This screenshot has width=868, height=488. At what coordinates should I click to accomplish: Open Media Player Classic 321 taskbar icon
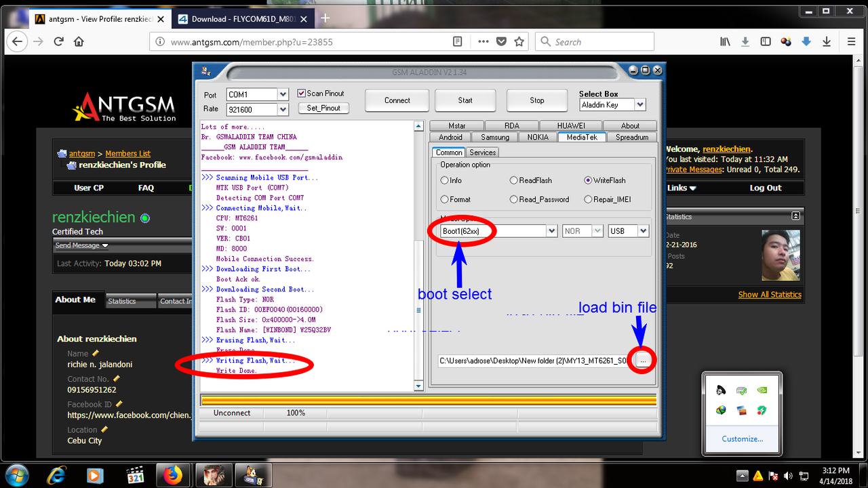136,474
